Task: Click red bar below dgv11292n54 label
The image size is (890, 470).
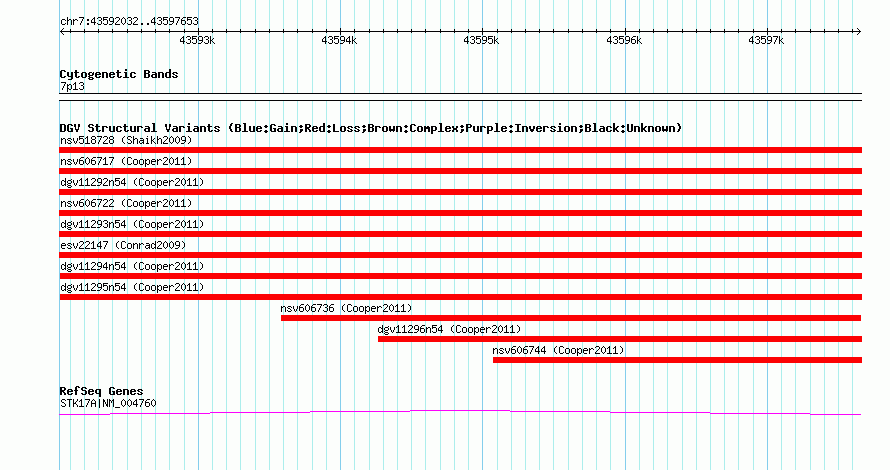Action: [460, 192]
